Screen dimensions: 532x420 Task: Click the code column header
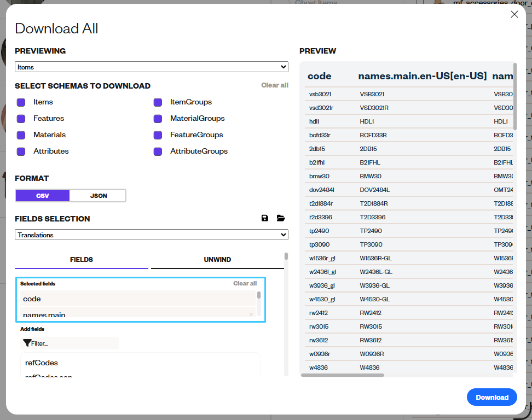[319, 76]
